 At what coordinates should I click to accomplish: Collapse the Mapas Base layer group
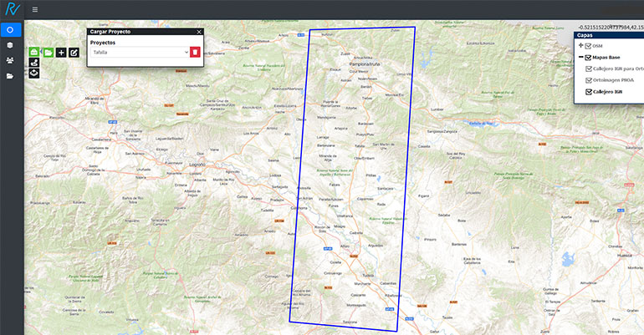coord(581,57)
